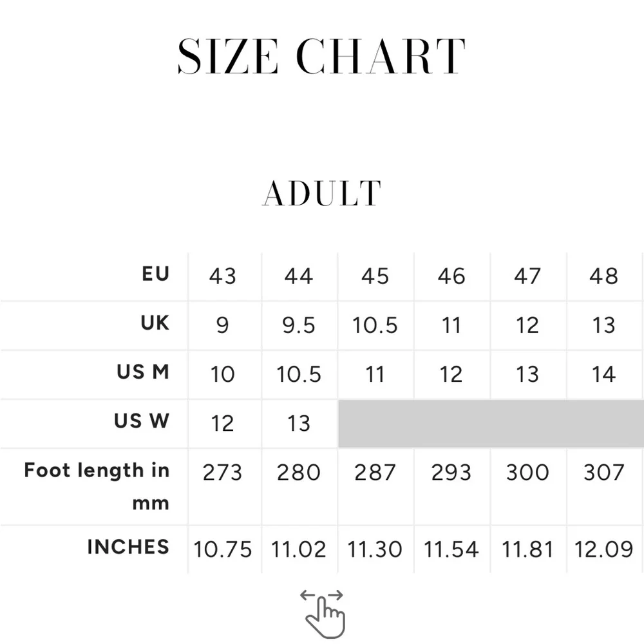Screen dimensions: 644x644
Task: Click the UK 9.5 cell
Action: tap(299, 326)
